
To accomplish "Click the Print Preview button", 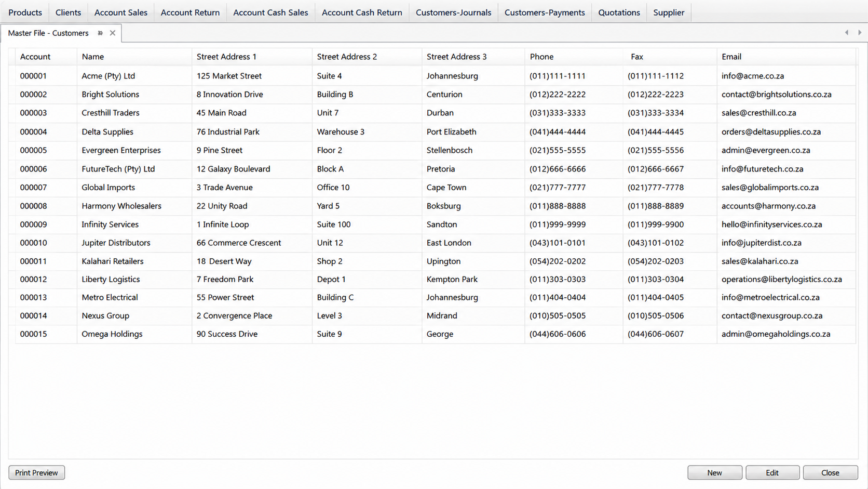I will click(36, 472).
